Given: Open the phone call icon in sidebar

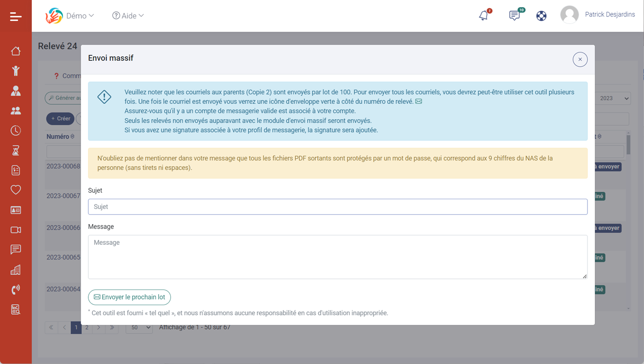Looking at the screenshot, I should point(16,289).
